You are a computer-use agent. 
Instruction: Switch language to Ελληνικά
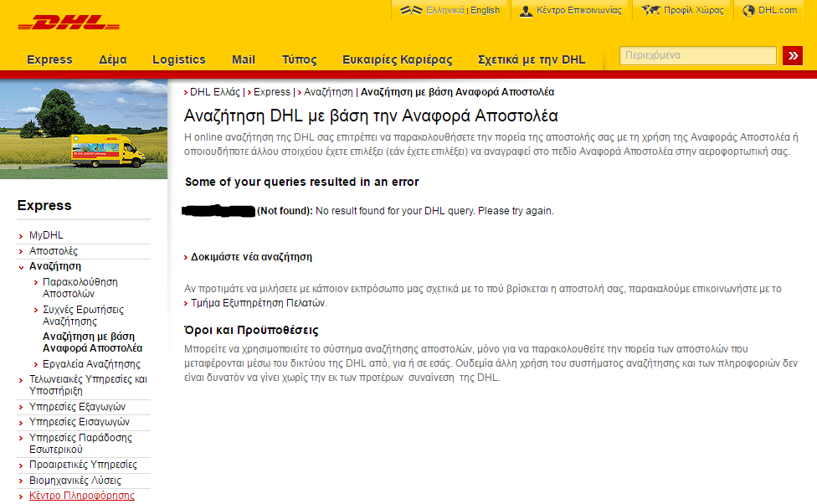click(445, 10)
